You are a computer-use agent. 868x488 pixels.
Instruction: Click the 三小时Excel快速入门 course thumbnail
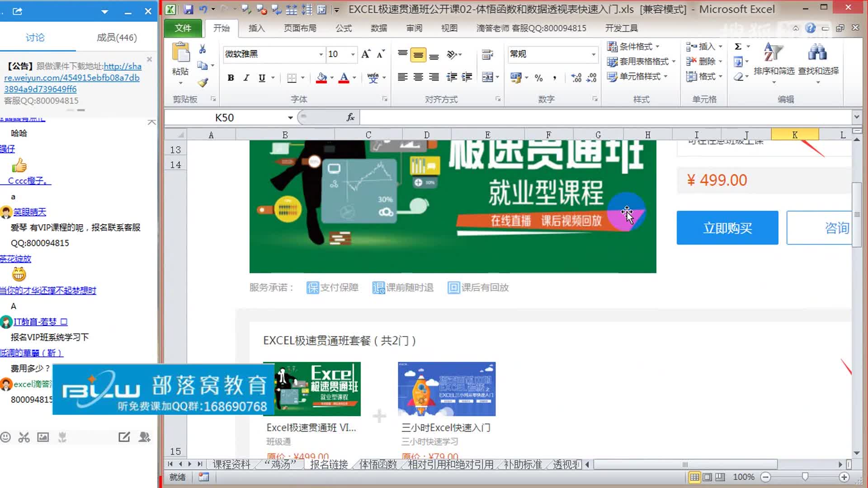(447, 389)
